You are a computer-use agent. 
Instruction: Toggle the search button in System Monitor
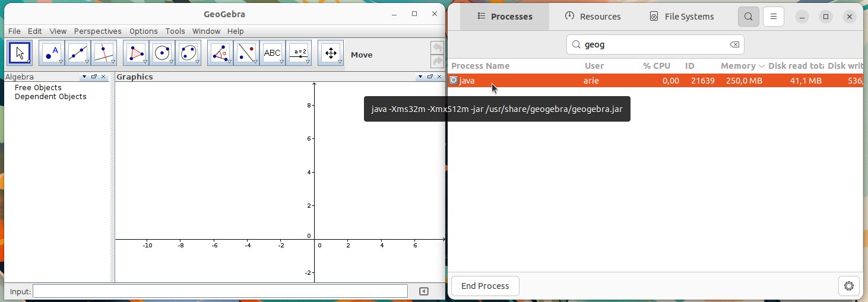[x=749, y=17]
